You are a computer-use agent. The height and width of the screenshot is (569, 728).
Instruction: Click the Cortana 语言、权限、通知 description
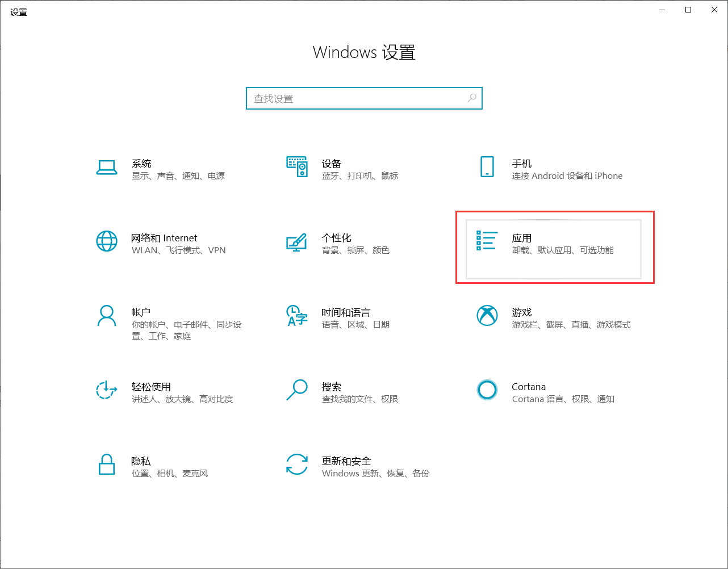pos(563,399)
